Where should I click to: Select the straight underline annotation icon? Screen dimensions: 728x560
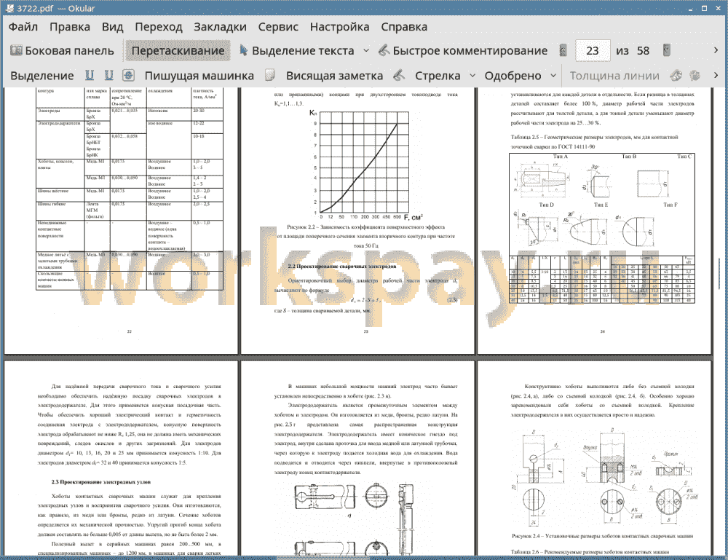[90, 75]
